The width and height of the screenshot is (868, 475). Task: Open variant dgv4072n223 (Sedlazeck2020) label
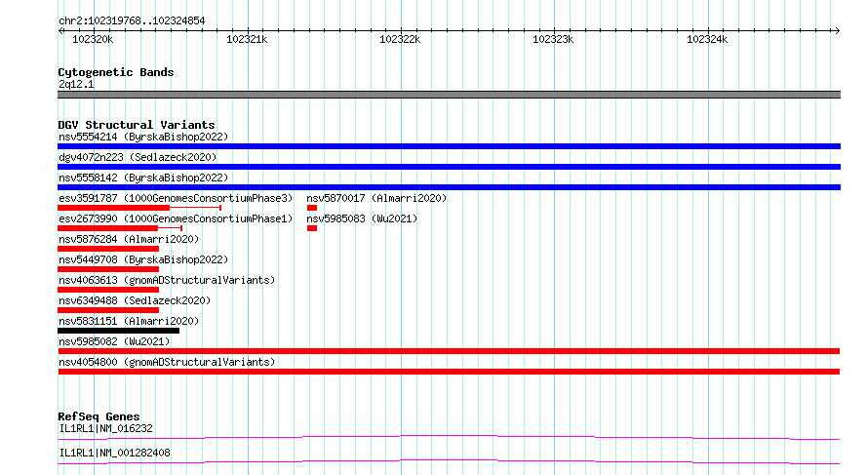pos(138,157)
